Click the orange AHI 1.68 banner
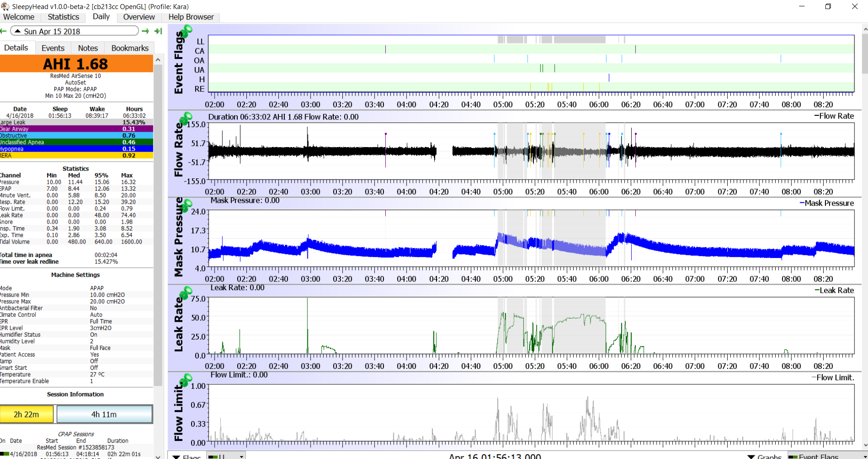868x459 pixels. pos(76,64)
